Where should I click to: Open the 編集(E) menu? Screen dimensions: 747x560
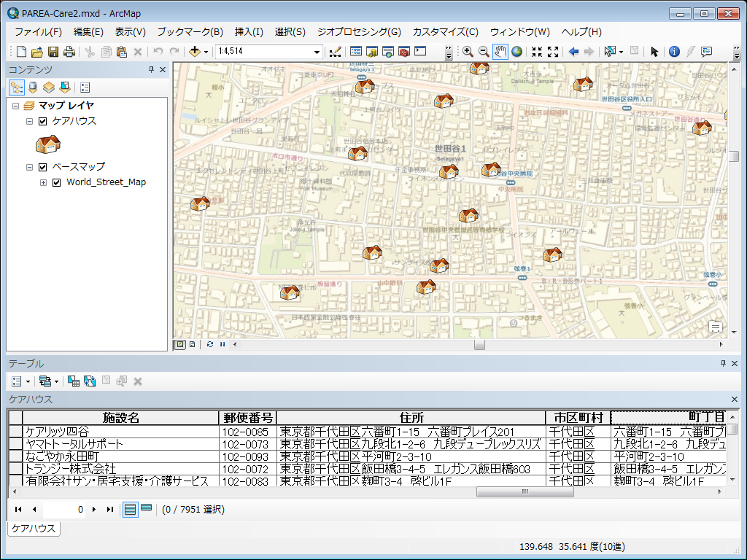point(88,32)
